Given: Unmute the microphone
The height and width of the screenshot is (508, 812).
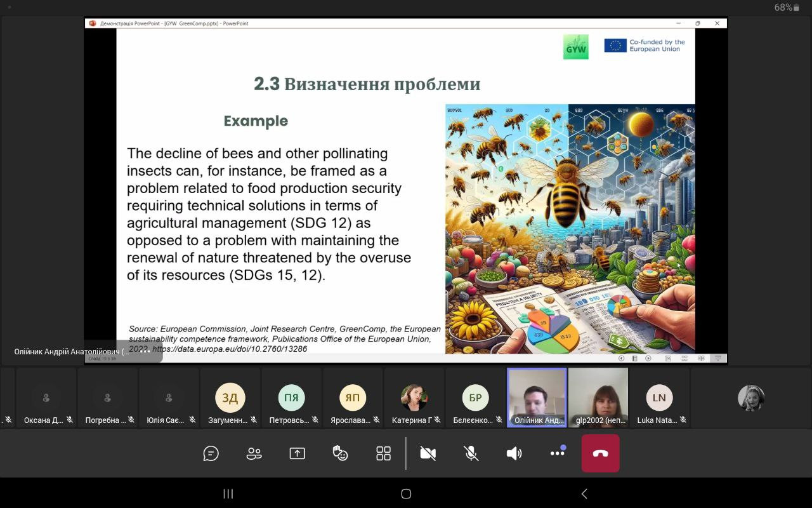Looking at the screenshot, I should [471, 453].
